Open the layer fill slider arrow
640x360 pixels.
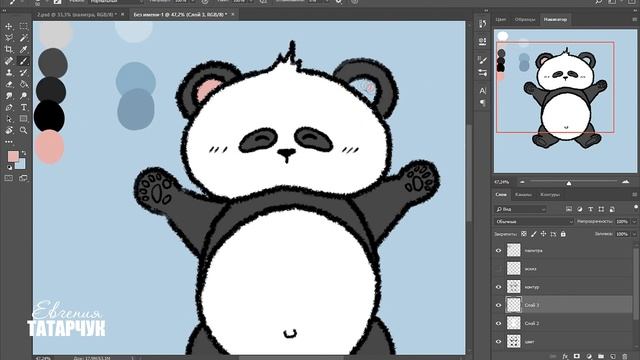click(634, 234)
